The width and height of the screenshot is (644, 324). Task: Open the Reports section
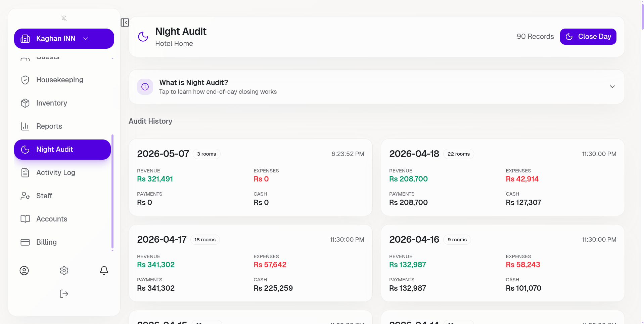(62, 126)
